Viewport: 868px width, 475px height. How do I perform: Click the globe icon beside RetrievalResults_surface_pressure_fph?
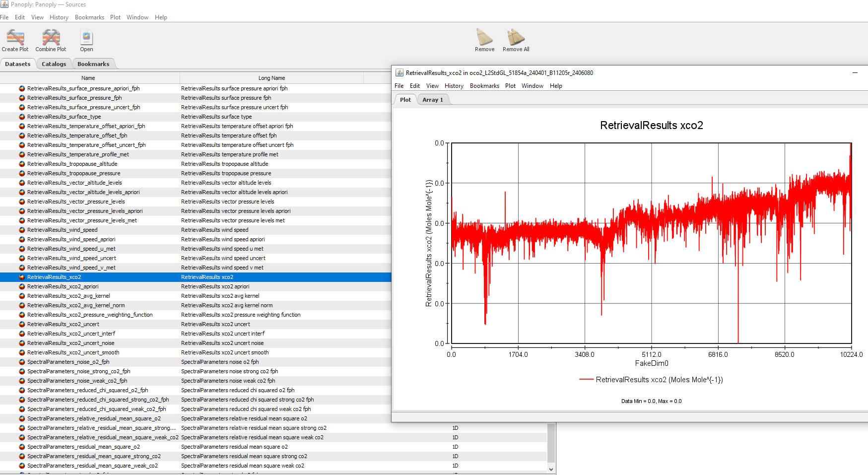point(22,98)
